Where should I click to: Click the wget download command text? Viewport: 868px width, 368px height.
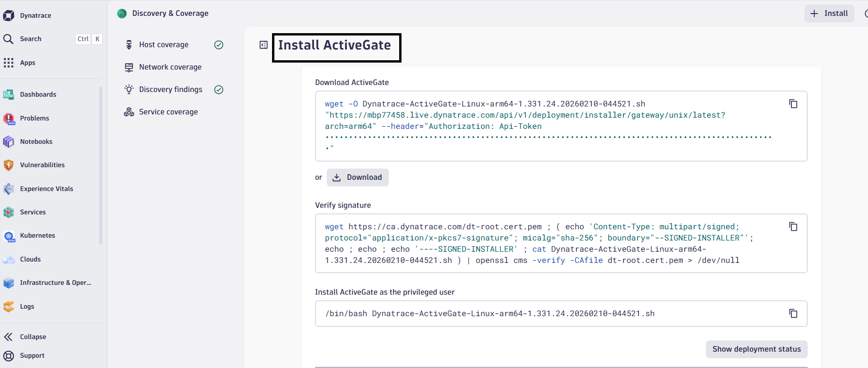(548, 126)
